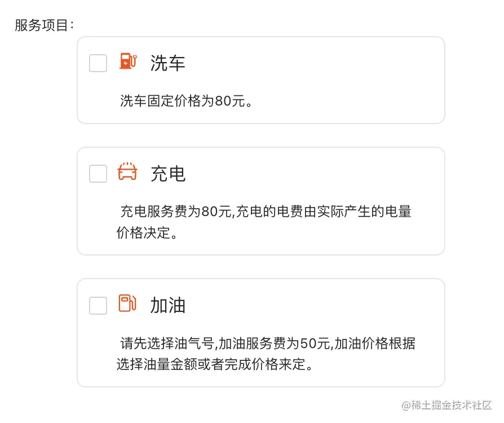The width and height of the screenshot is (504, 423).
Task: Enable the 加油 service checkbox
Action: 98,306
